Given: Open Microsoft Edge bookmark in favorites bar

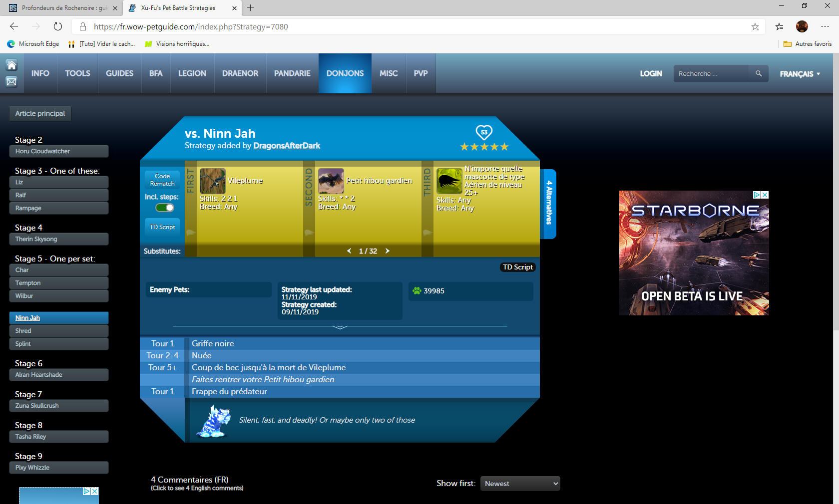Looking at the screenshot, I should pos(33,44).
